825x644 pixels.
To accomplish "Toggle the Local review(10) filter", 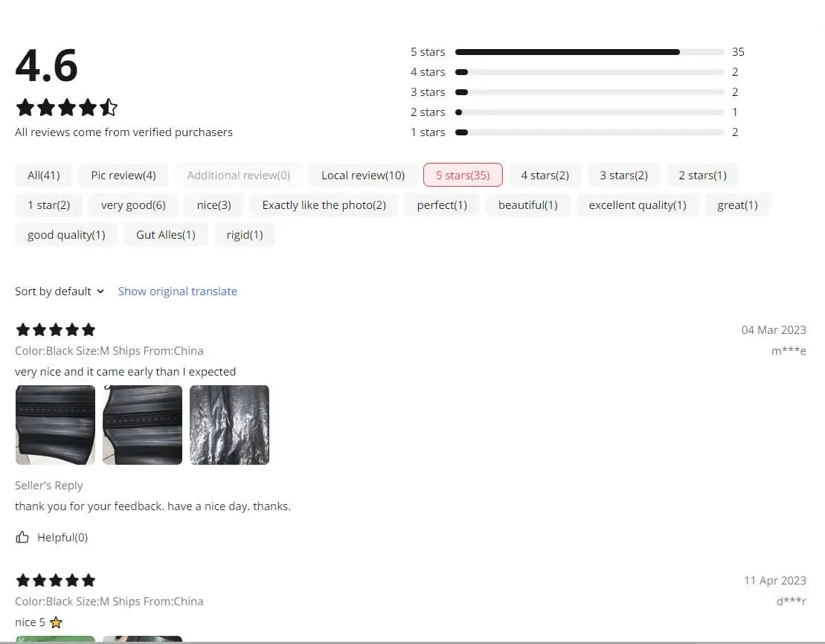I will click(362, 175).
